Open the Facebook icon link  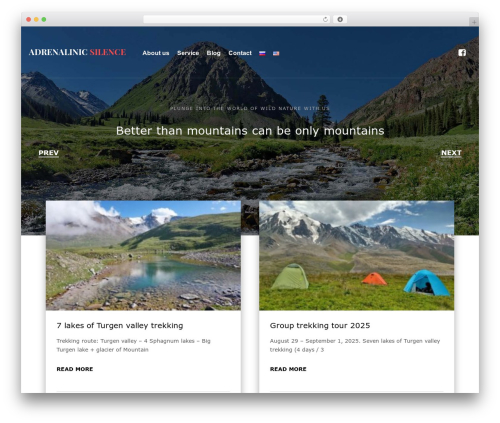462,53
